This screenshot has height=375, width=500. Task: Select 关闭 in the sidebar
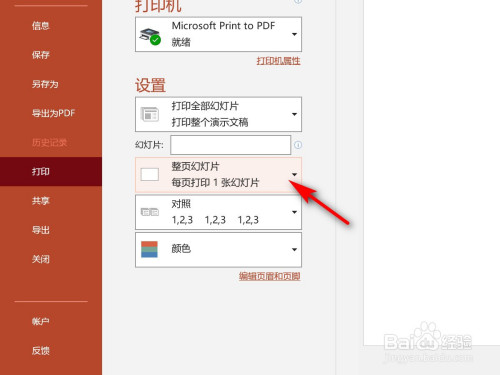pos(41,259)
